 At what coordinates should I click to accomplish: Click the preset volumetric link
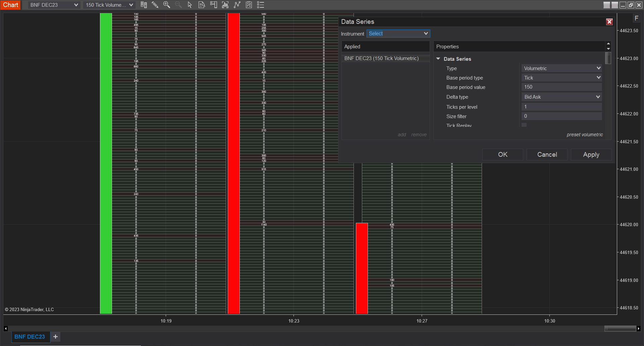[x=585, y=135]
